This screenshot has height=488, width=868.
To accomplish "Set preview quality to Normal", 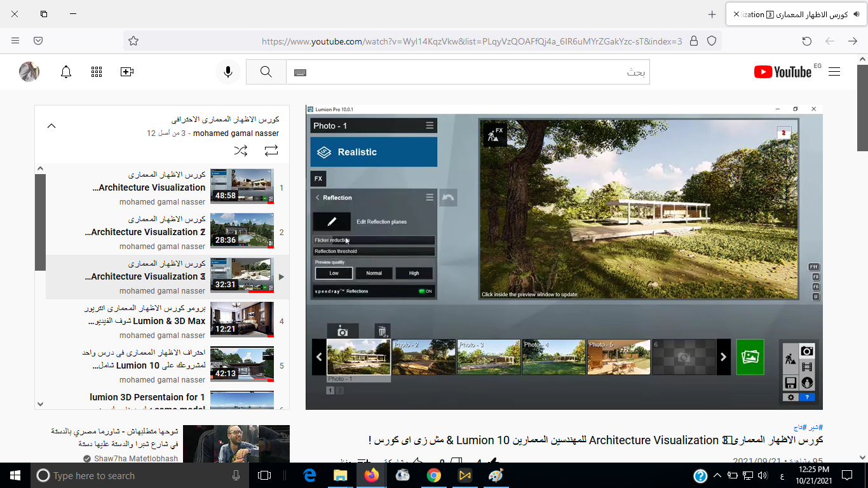I will point(374,273).
